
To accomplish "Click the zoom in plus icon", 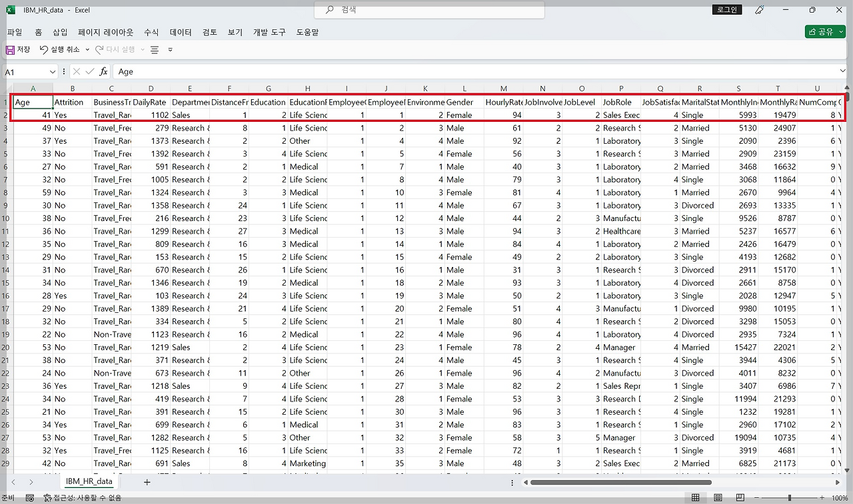I will [824, 498].
